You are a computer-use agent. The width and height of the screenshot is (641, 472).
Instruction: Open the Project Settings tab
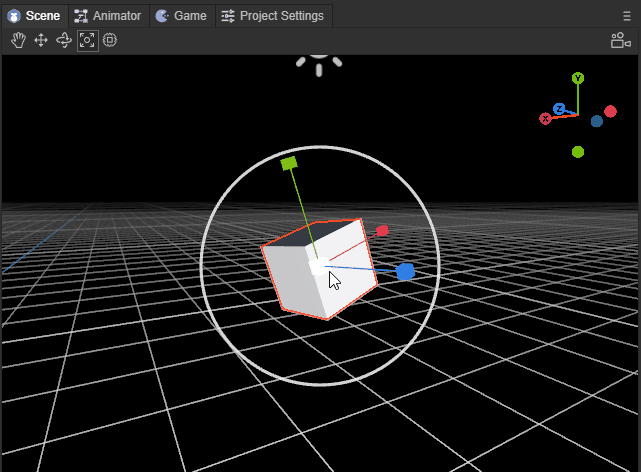click(272, 16)
